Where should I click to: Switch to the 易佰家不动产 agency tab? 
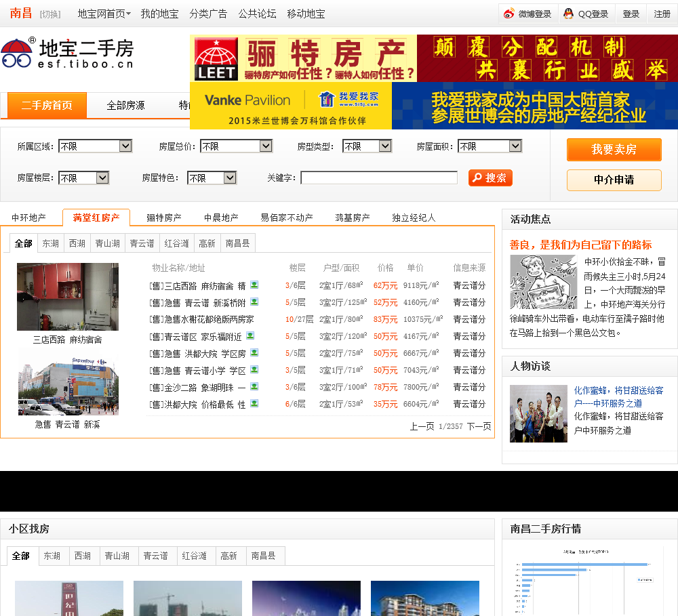(287, 218)
